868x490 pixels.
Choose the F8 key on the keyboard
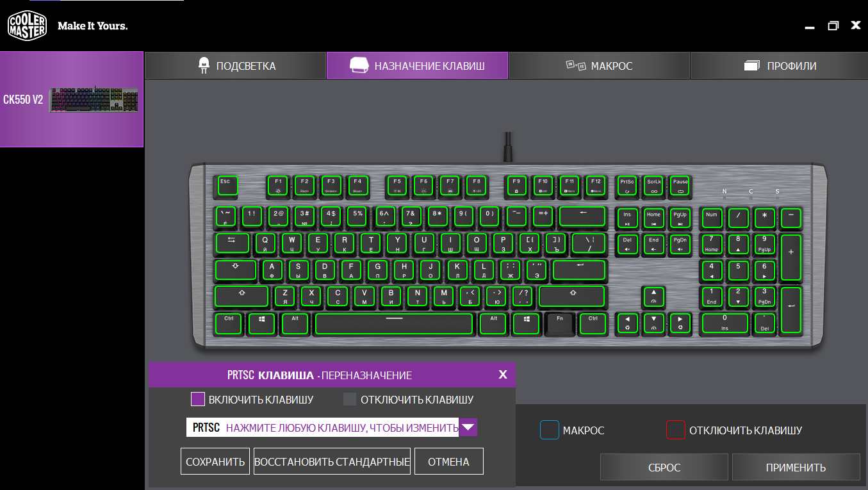(477, 186)
